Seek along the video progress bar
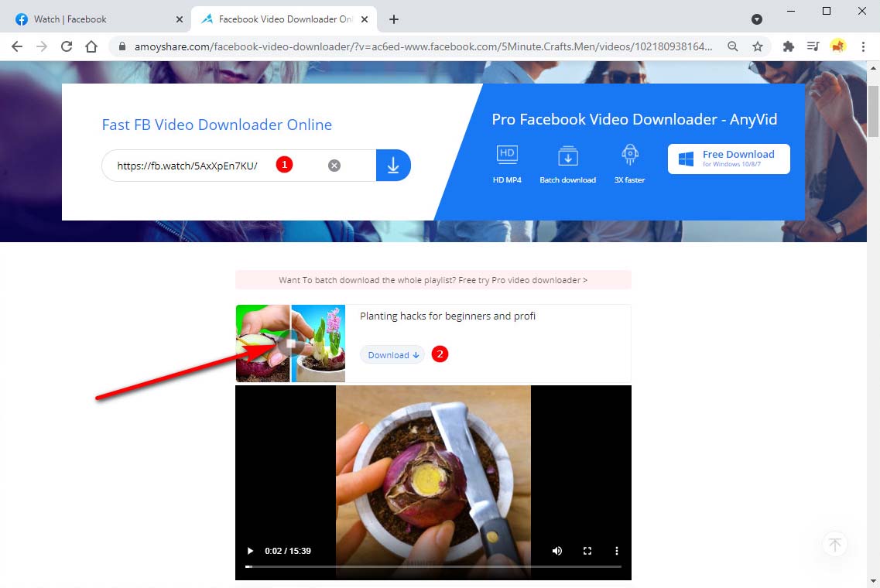The height and width of the screenshot is (588, 880). pos(433,566)
